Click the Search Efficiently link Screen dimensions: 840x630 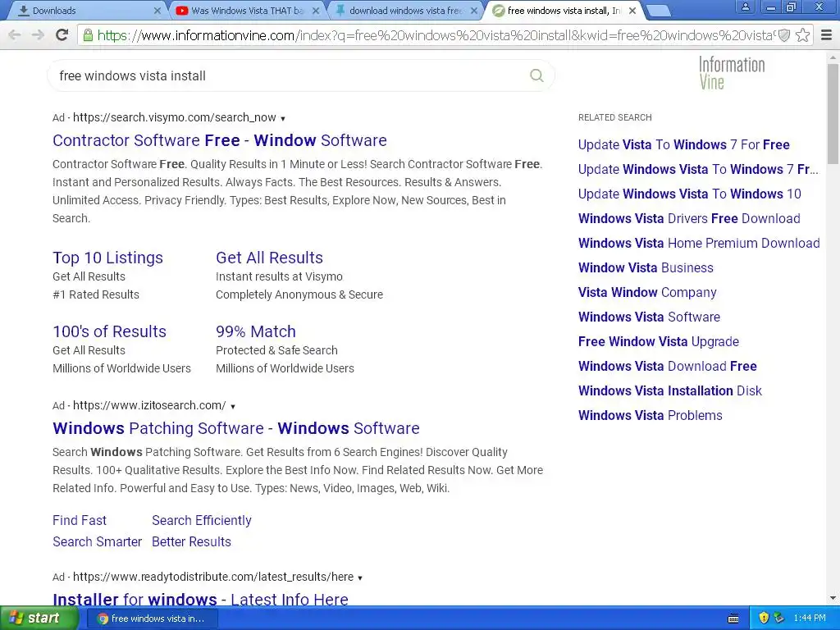pos(202,520)
